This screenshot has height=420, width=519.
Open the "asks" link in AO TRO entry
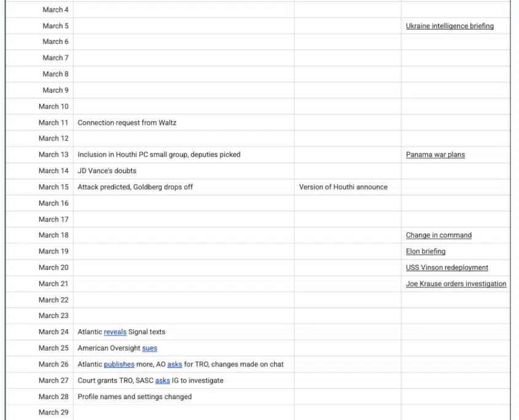(174, 364)
